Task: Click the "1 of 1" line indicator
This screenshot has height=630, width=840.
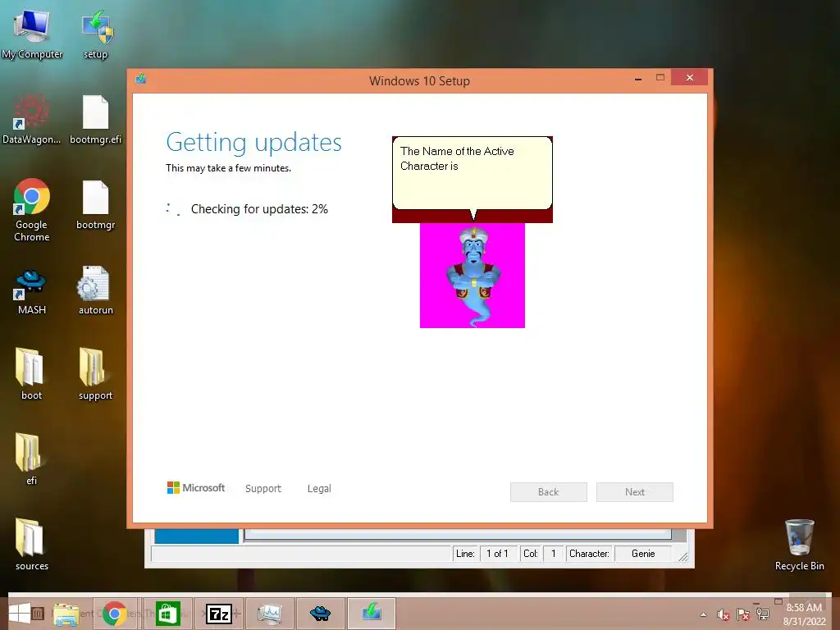Action: tap(497, 554)
